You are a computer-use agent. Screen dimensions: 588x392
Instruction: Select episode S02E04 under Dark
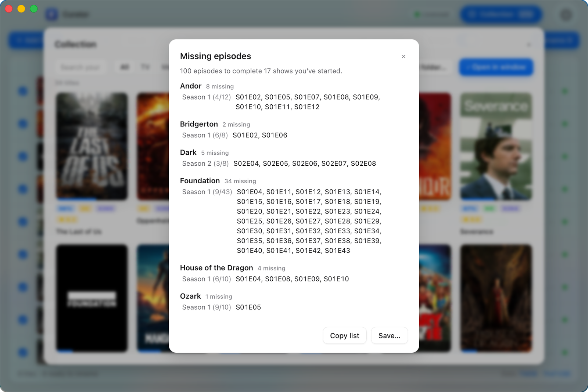pyautogui.click(x=246, y=163)
